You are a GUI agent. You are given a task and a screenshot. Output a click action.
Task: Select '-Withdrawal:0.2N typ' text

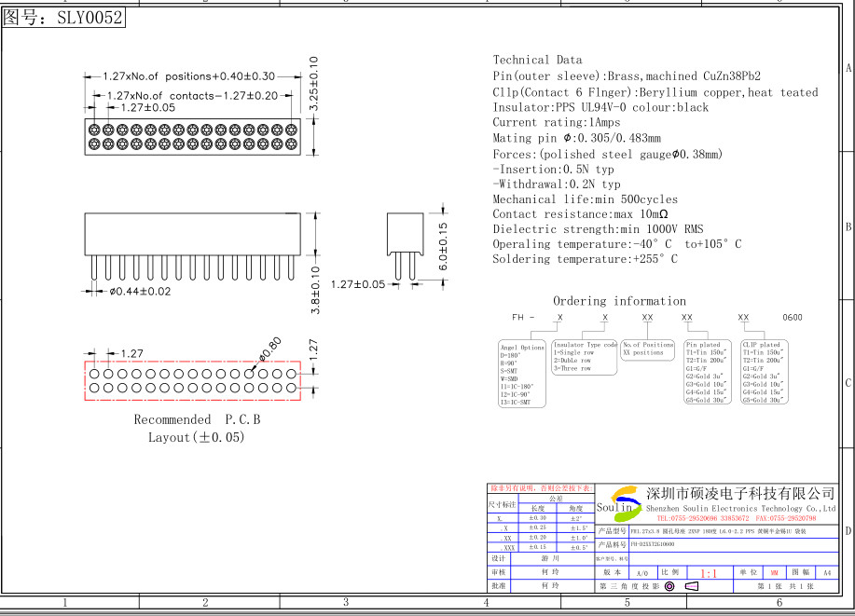click(557, 185)
